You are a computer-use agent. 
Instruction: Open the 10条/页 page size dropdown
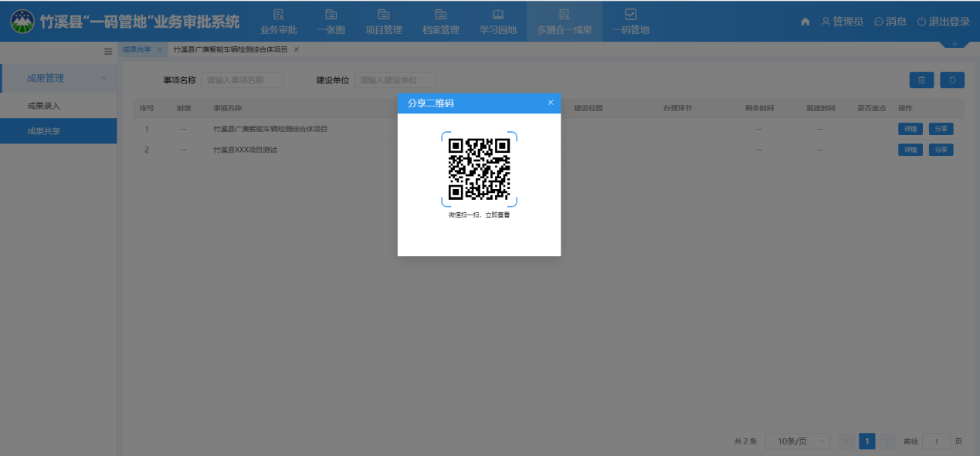(798, 441)
